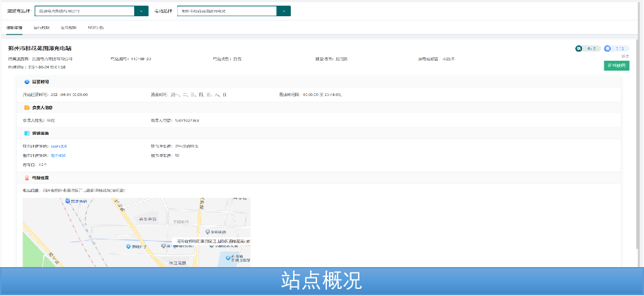Click the blue round badge icon
The image size is (644, 296).
pyautogui.click(x=607, y=48)
